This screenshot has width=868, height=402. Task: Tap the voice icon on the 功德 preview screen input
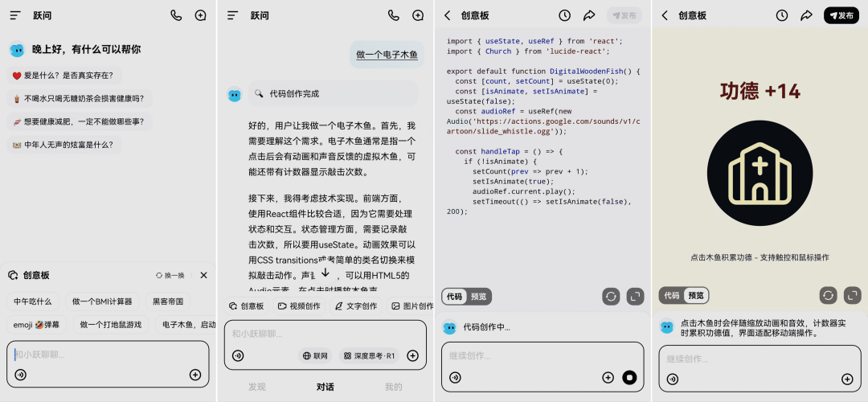(x=673, y=379)
